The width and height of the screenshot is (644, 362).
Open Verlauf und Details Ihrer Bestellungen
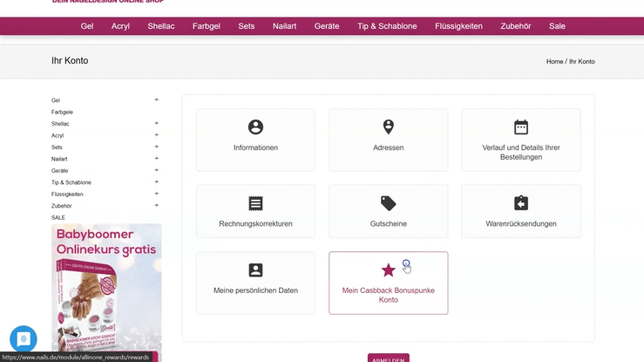521,152
